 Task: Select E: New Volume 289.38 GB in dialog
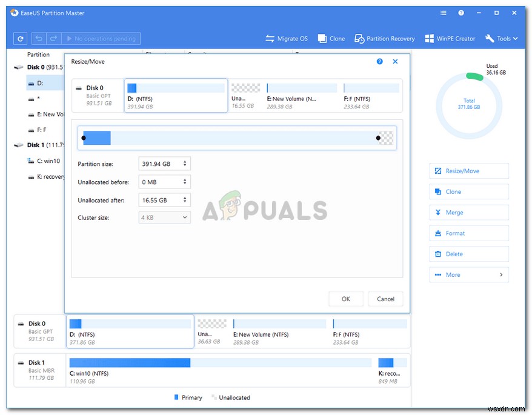tap(301, 96)
